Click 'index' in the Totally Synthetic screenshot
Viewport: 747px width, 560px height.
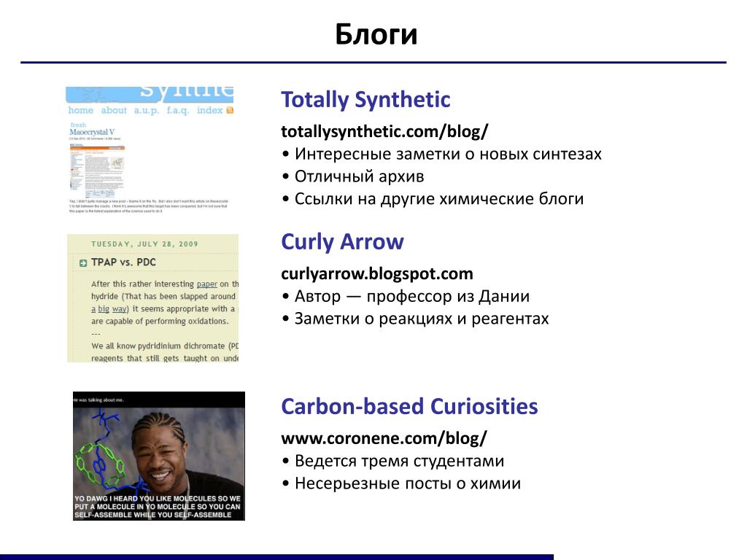[209, 110]
